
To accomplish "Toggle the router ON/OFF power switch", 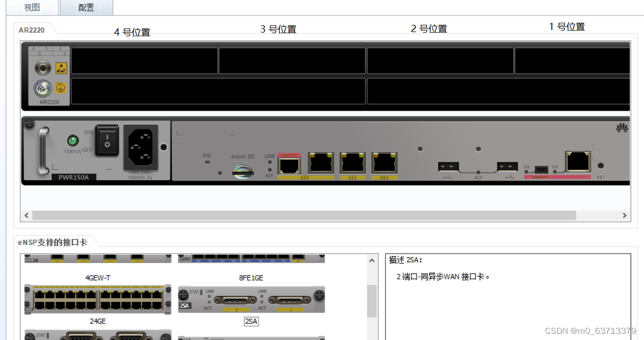I will 107,140.
